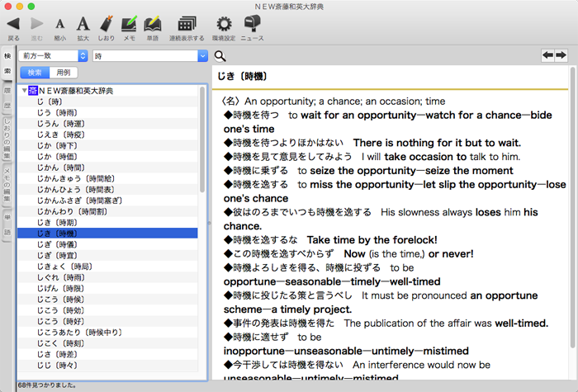Collapse the NEW斎藤和英大辞典 tree node
Screen dimensions: 578x392
tap(24, 90)
